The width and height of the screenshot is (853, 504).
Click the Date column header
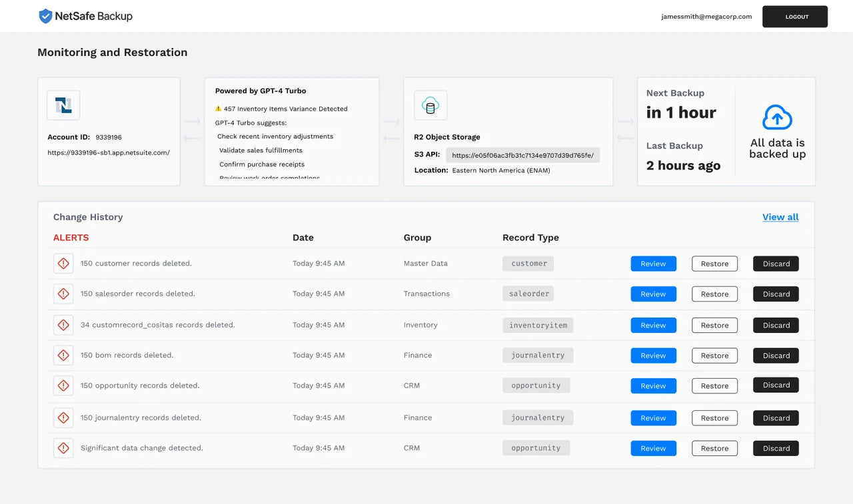click(x=303, y=238)
